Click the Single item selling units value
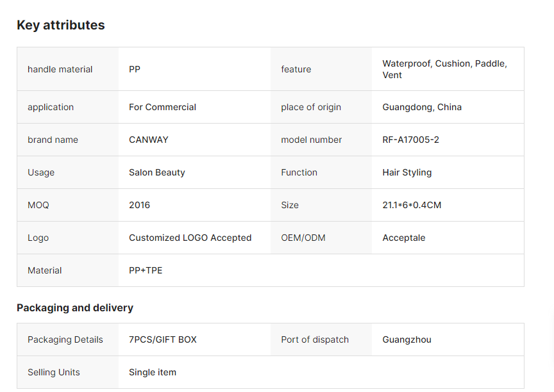This screenshot has width=554, height=392. pyautogui.click(x=153, y=372)
